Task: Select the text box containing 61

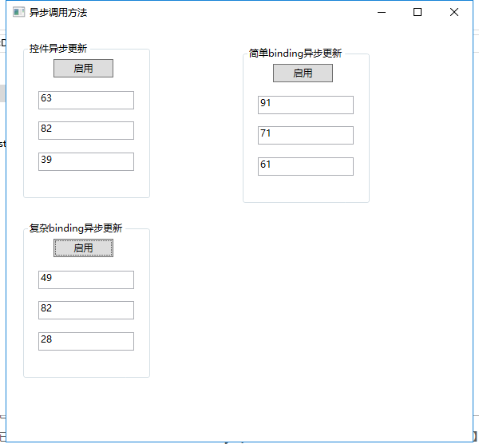Action: 305,166
